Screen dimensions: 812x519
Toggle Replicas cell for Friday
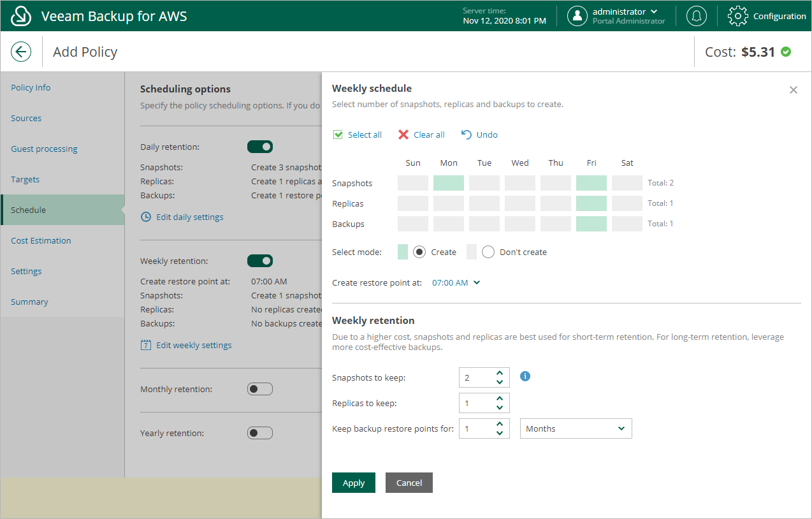point(591,203)
